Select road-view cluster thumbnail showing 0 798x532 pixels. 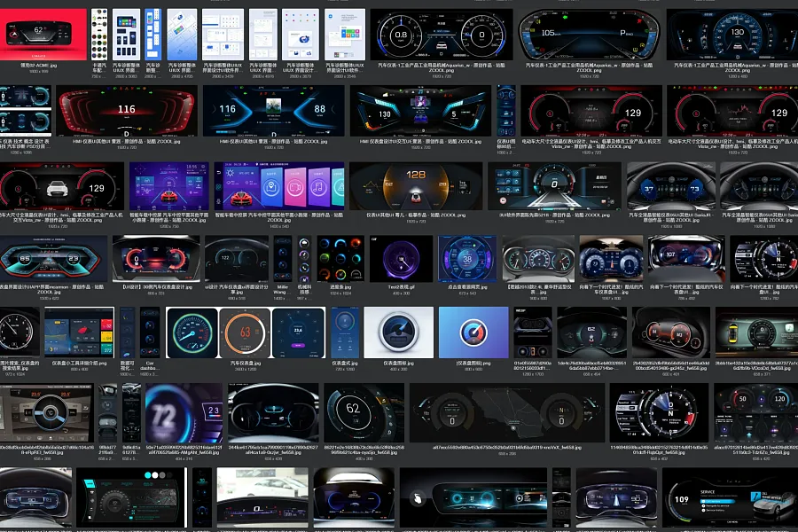click(x=554, y=186)
